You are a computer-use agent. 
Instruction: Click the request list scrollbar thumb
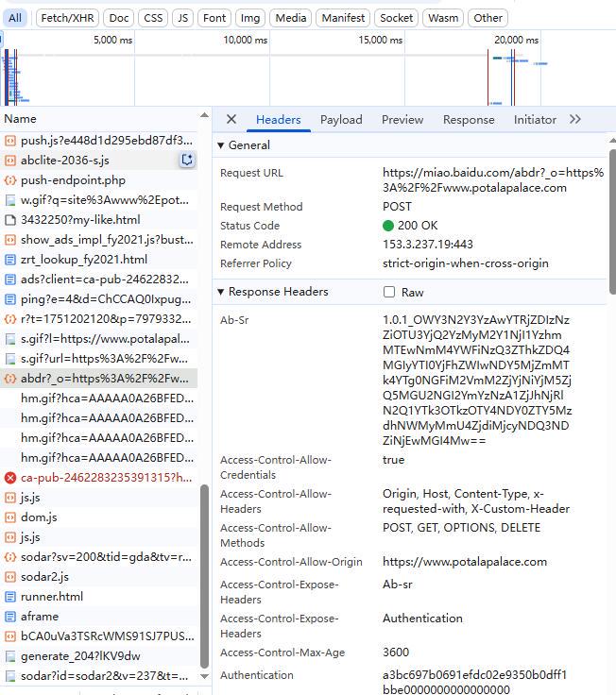coord(204,576)
